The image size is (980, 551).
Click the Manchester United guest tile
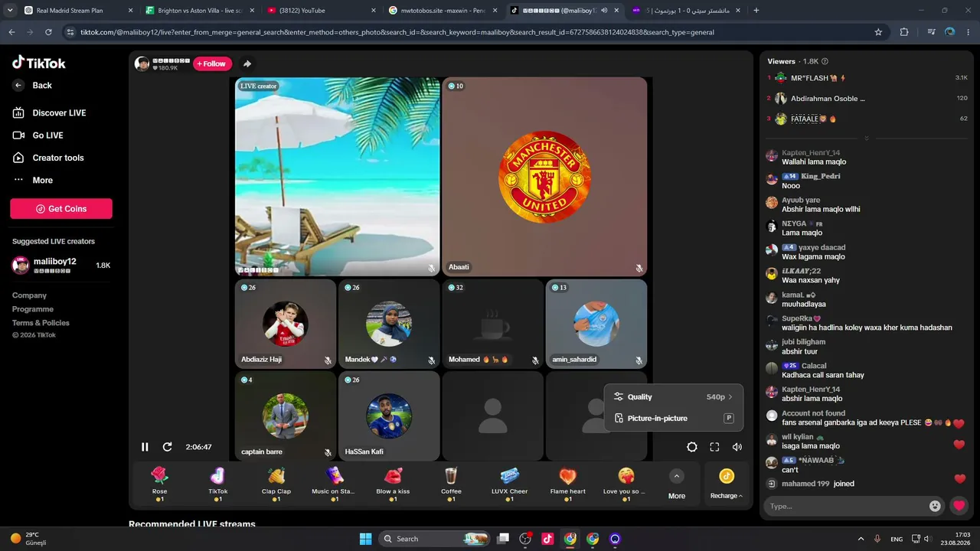click(544, 177)
